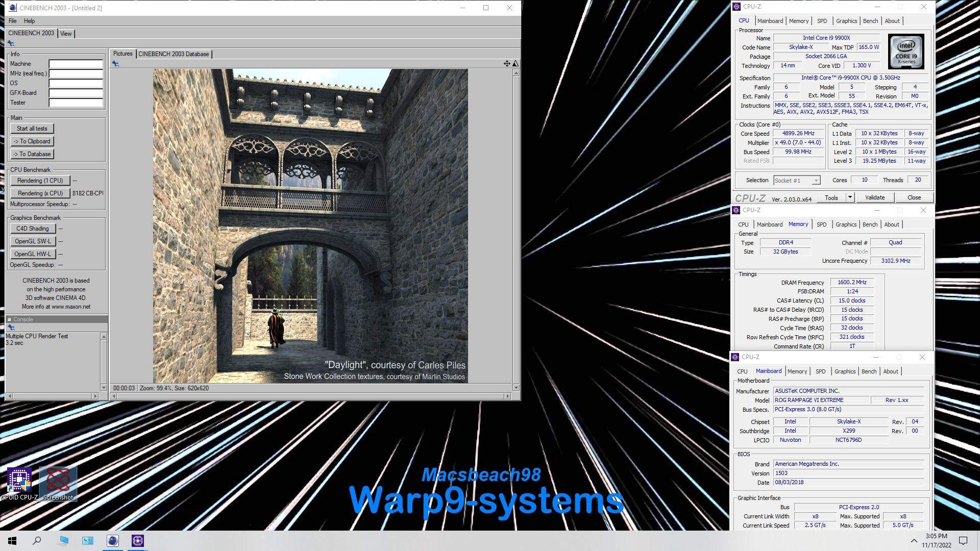Click the console horizontal scrollbar left arrow

pos(9,396)
